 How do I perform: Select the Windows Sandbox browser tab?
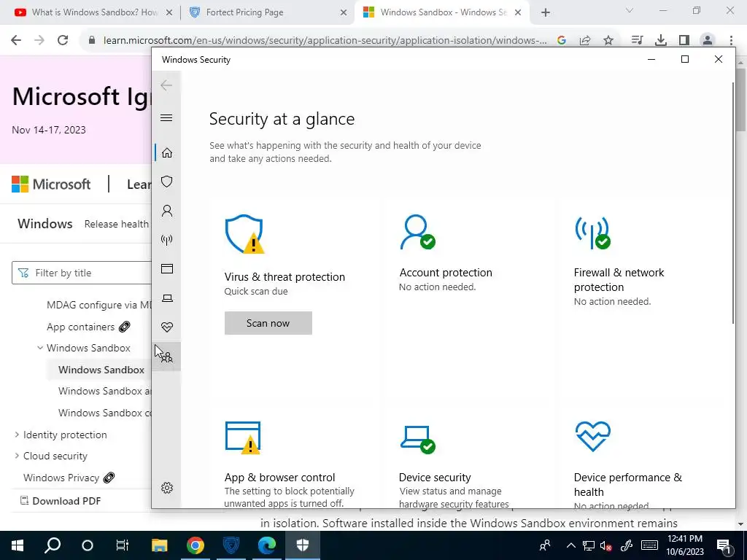[x=441, y=12]
